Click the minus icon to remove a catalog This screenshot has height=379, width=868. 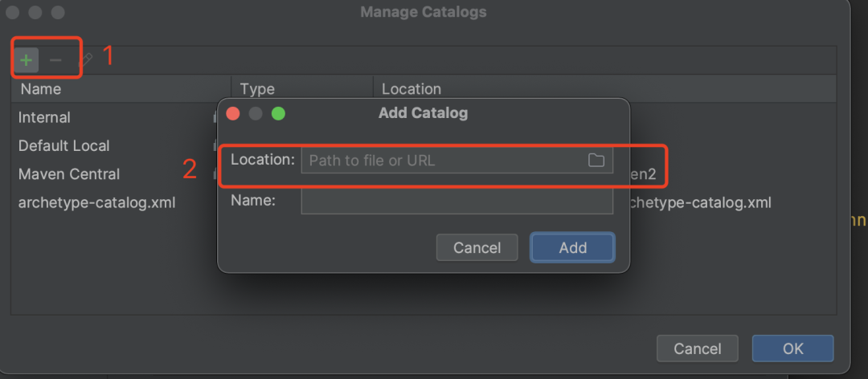click(x=55, y=59)
